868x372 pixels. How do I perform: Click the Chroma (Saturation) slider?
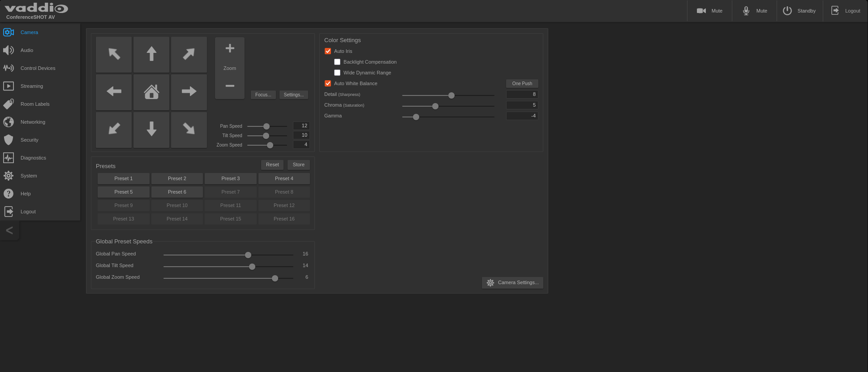tap(448, 106)
